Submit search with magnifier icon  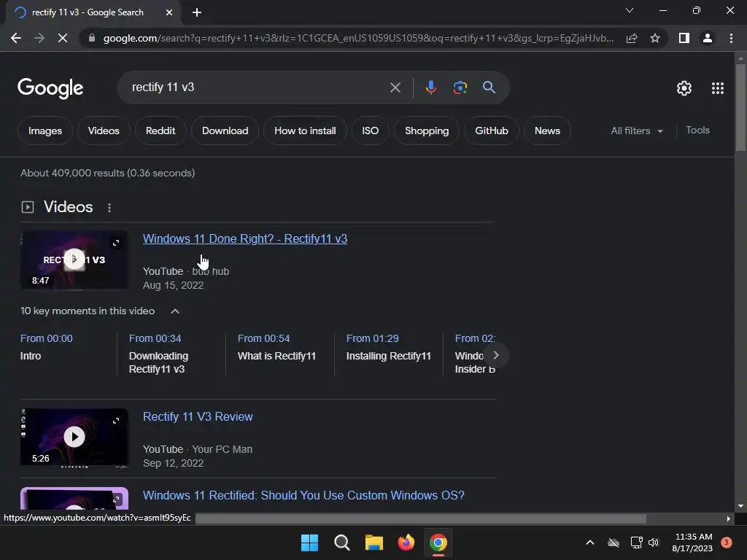(x=489, y=87)
